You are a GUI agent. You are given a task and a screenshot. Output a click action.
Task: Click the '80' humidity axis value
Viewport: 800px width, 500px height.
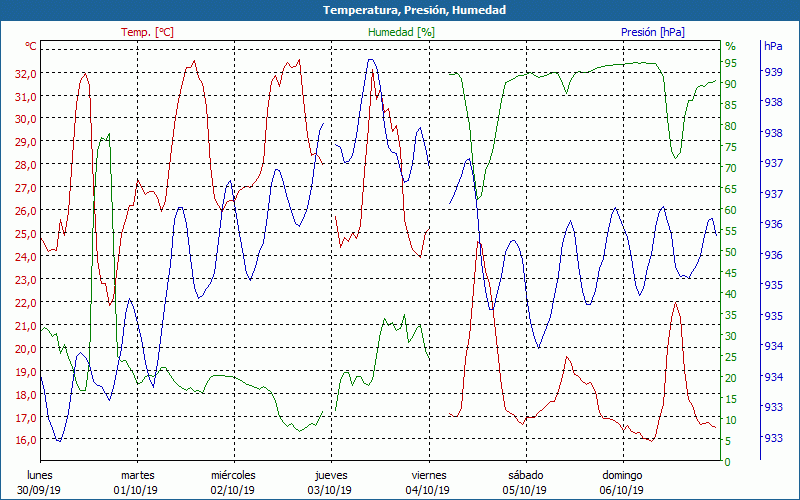pyautogui.click(x=731, y=126)
